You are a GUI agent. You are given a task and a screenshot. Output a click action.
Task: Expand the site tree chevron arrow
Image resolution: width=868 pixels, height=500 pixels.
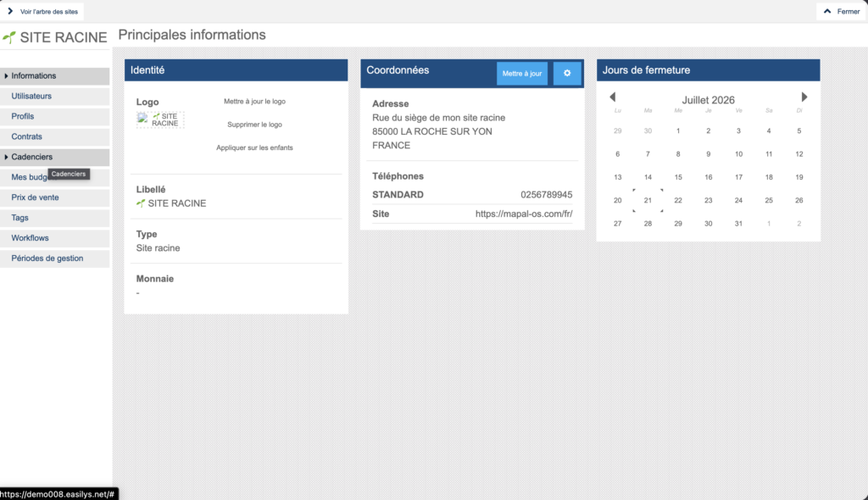pos(10,11)
